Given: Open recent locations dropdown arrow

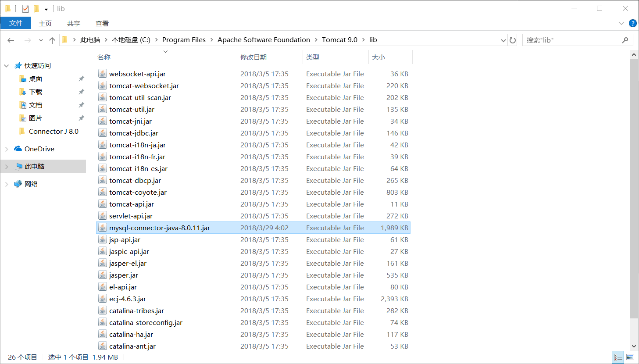Looking at the screenshot, I should 41,40.
